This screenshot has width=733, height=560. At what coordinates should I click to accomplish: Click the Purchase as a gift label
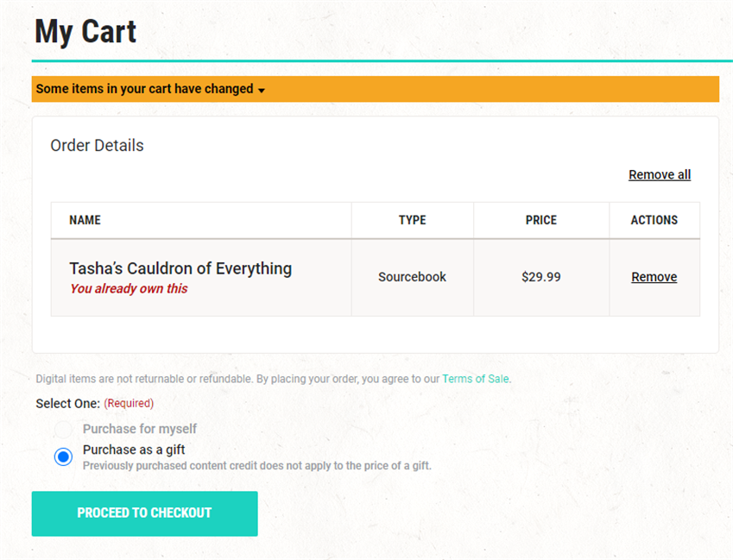[134, 450]
